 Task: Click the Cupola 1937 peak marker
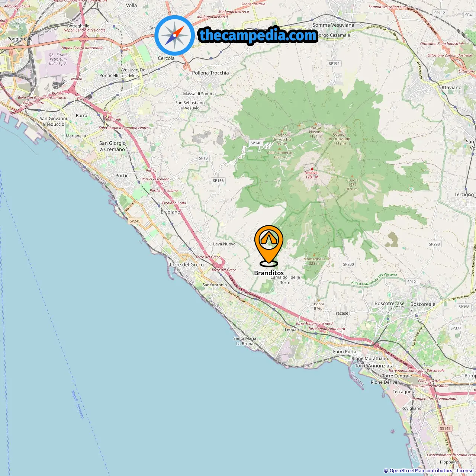click(x=352, y=176)
